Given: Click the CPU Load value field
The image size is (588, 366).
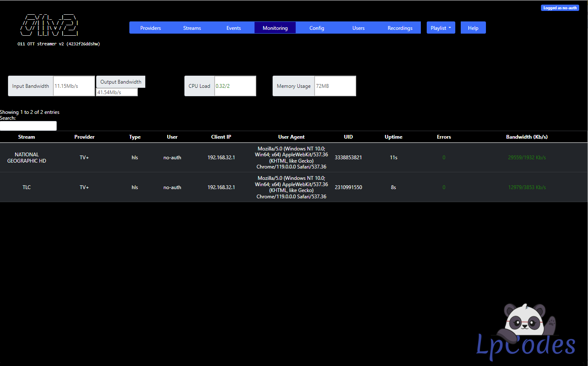Looking at the screenshot, I should [x=235, y=86].
